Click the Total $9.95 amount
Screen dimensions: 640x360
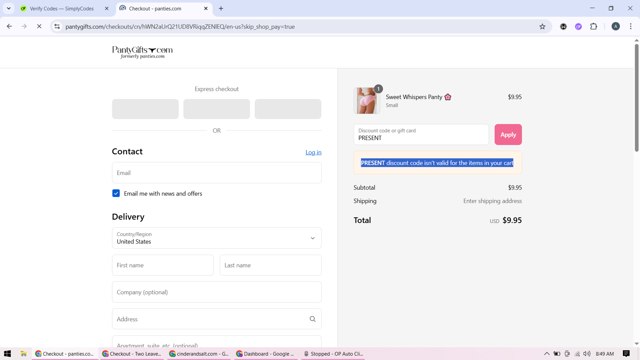point(512,220)
